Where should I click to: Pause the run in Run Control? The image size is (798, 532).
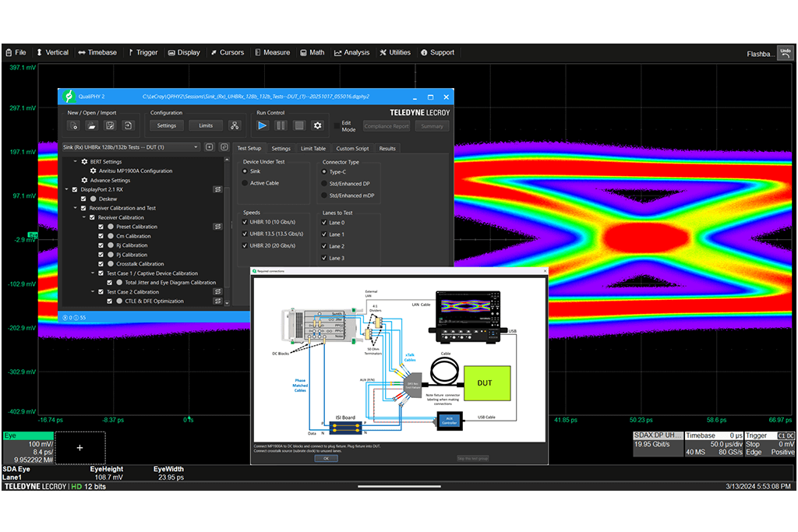click(x=281, y=125)
